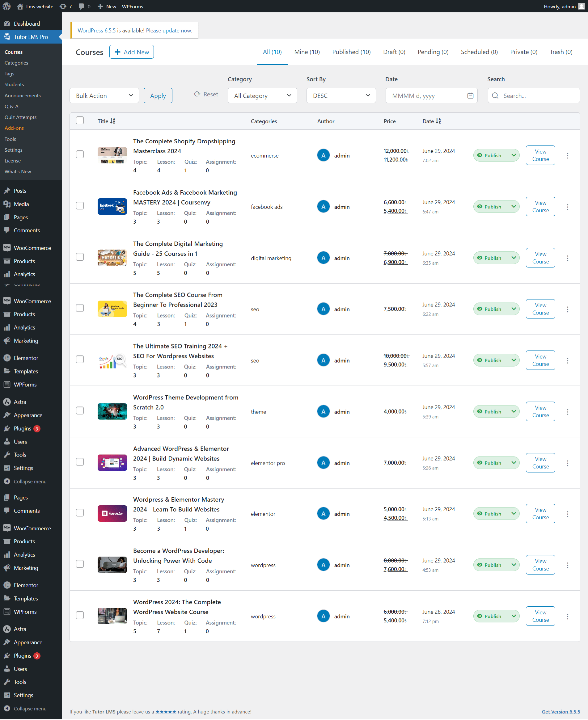Switch to the Mine (10) tab
Screen dimensions: 588x720
click(307, 52)
